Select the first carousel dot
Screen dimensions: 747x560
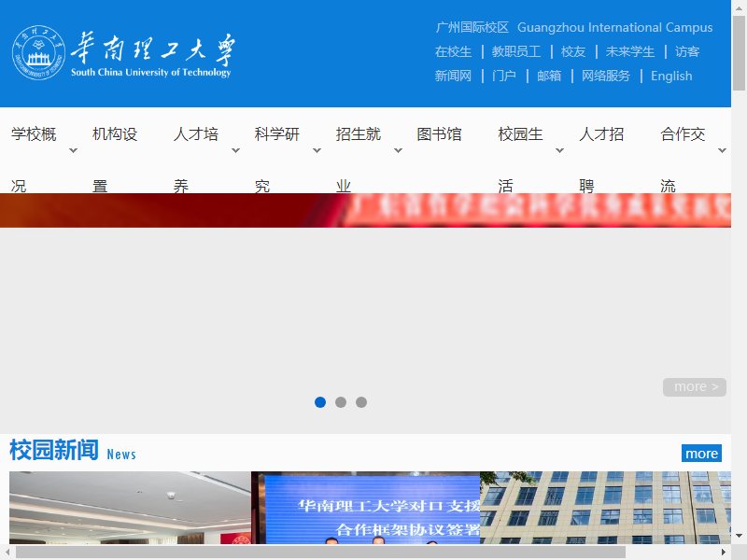point(320,402)
